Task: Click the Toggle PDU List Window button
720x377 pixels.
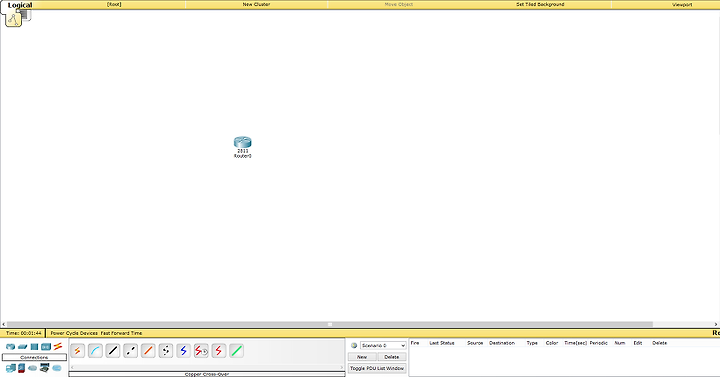Action: tap(377, 368)
